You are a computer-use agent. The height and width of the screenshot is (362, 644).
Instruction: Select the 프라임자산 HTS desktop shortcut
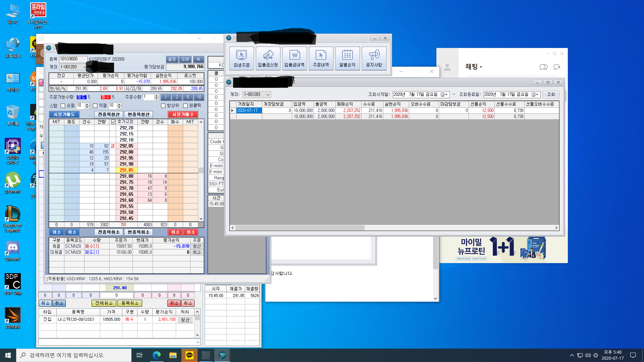click(38, 16)
